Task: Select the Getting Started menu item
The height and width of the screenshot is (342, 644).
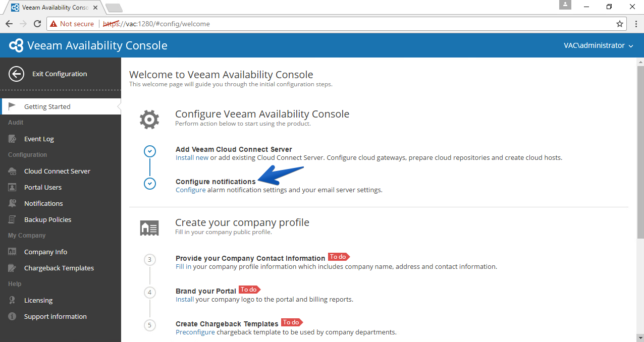Action: [x=61, y=106]
